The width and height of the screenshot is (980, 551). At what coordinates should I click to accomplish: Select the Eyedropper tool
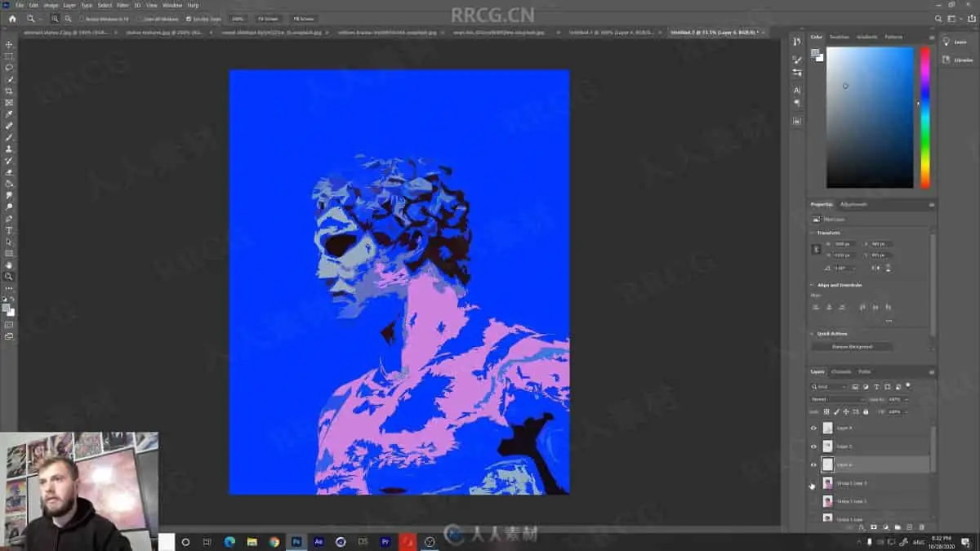(9, 114)
